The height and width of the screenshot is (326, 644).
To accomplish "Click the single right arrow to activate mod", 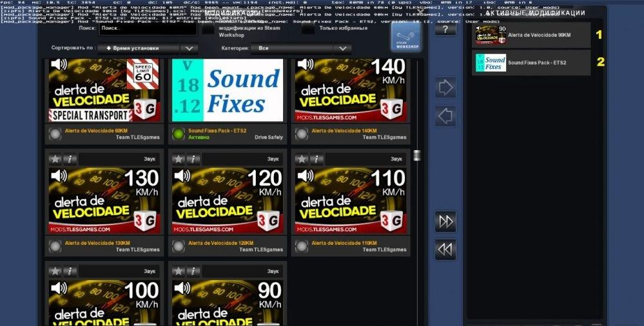I will pyautogui.click(x=445, y=87).
